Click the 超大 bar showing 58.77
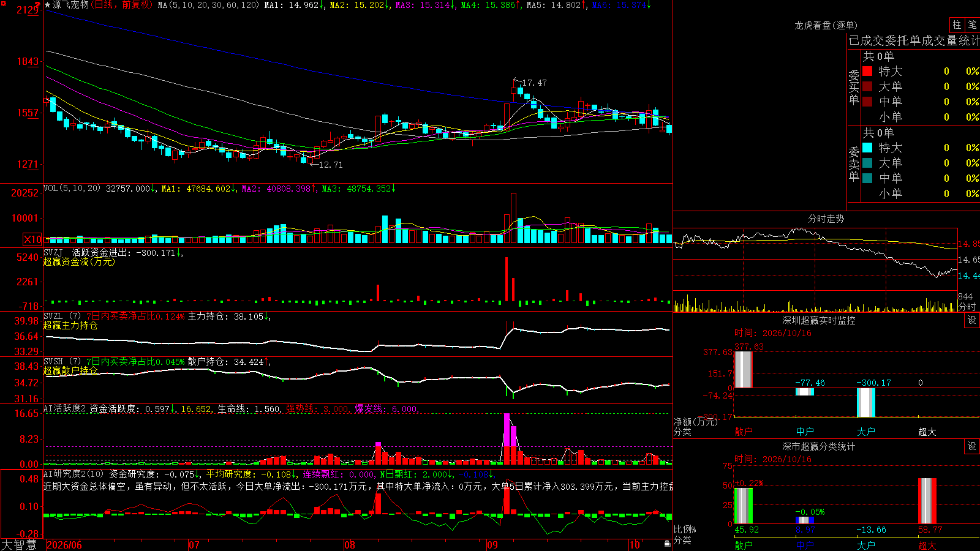This screenshot has height=551, width=980. [927, 501]
